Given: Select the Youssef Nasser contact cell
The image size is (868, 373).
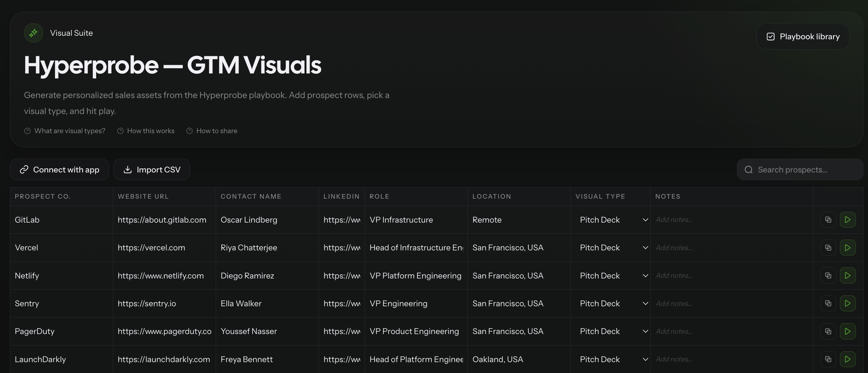Looking at the screenshot, I should point(267,331).
